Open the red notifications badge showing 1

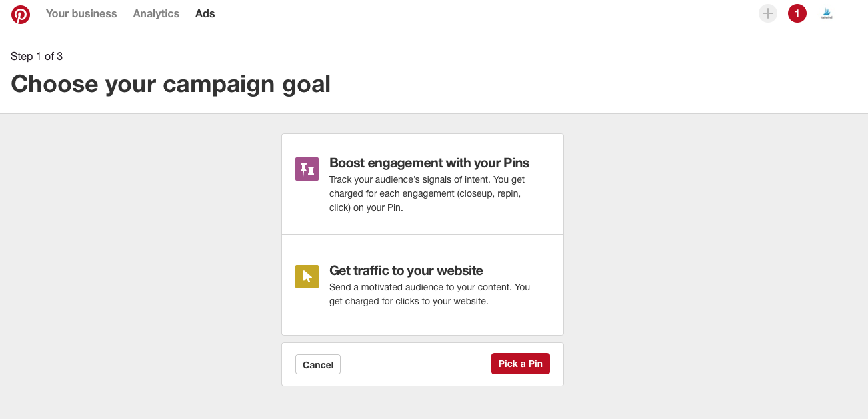tap(797, 13)
